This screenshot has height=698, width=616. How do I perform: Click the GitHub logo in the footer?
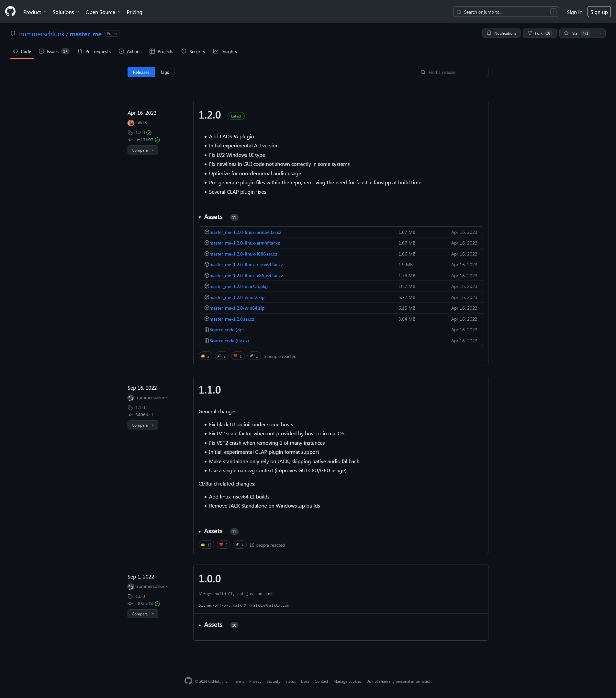(188, 681)
